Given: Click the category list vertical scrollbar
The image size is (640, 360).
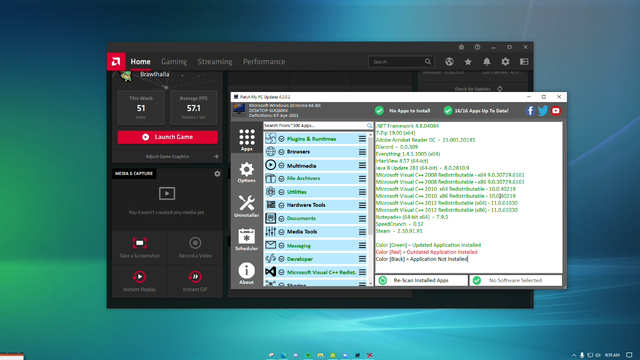Looking at the screenshot, I should click(370, 187).
